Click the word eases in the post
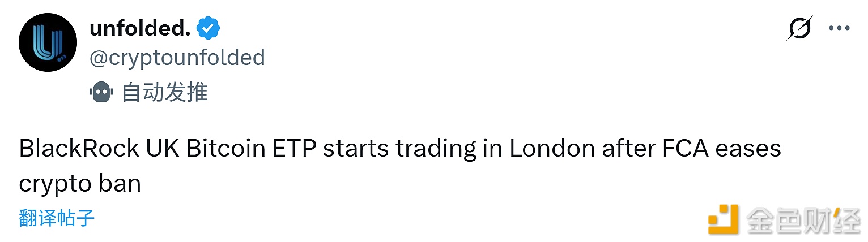Viewport: 868px width, 242px height. pos(755,149)
